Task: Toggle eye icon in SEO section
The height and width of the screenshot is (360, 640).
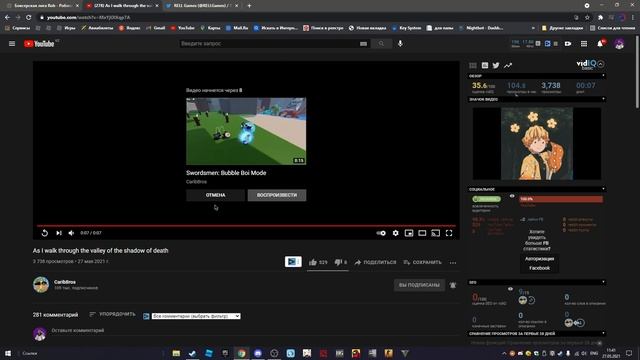Action: point(510,289)
